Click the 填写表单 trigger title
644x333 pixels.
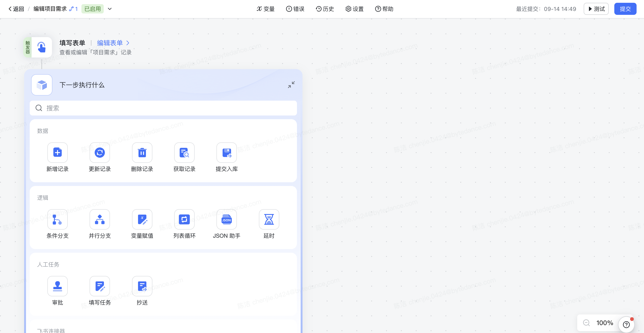(x=72, y=43)
